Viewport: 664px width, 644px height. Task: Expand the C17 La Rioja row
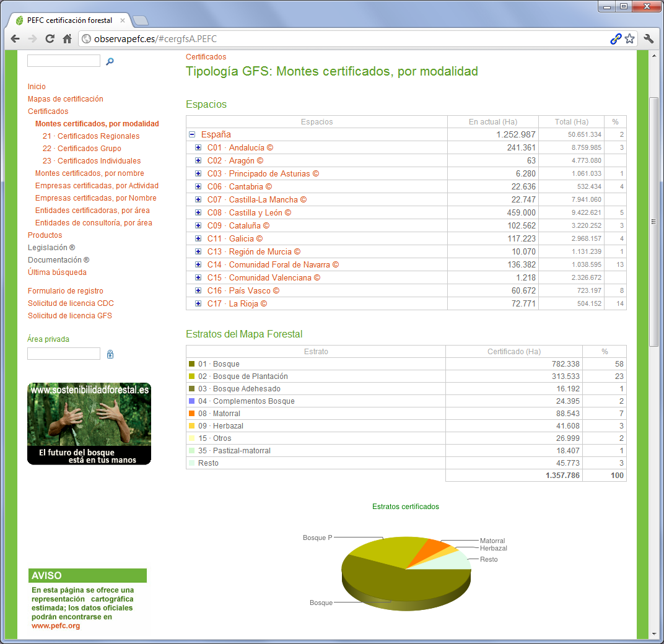(x=198, y=304)
